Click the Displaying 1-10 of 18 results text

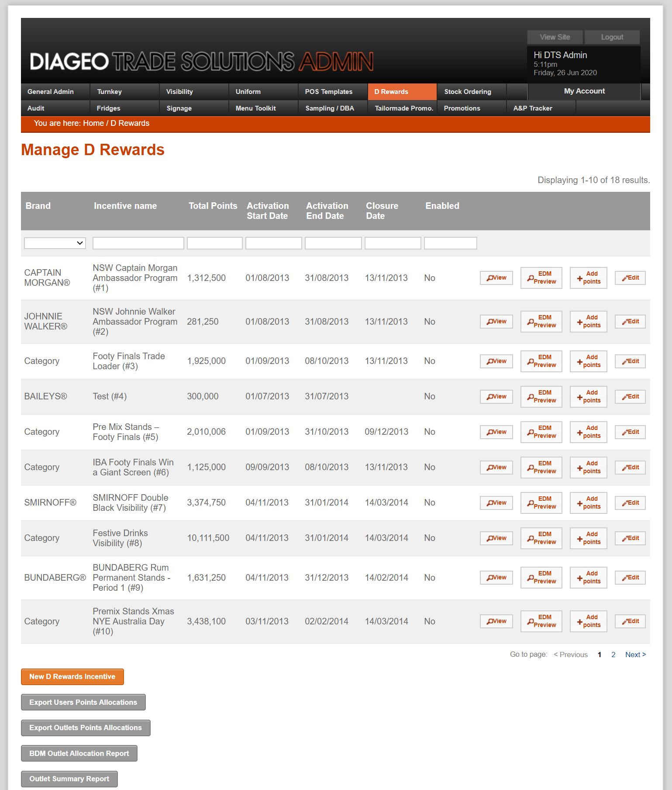pos(593,180)
